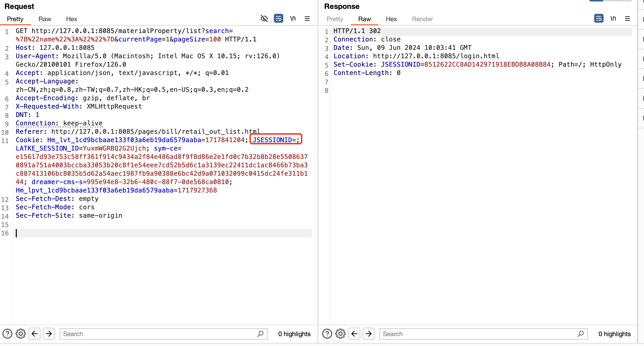The image size is (644, 346).
Task: Go to previous search match in Response
Action: pos(354,334)
